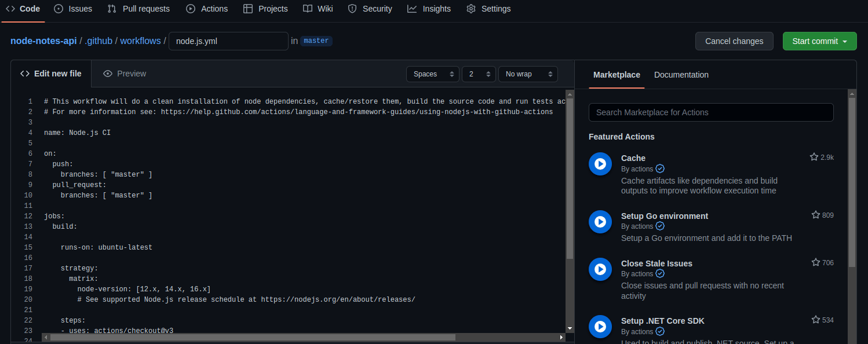Click the editor vertical scrollbar thumb
This screenshot has width=868, height=344.
pos(570,178)
